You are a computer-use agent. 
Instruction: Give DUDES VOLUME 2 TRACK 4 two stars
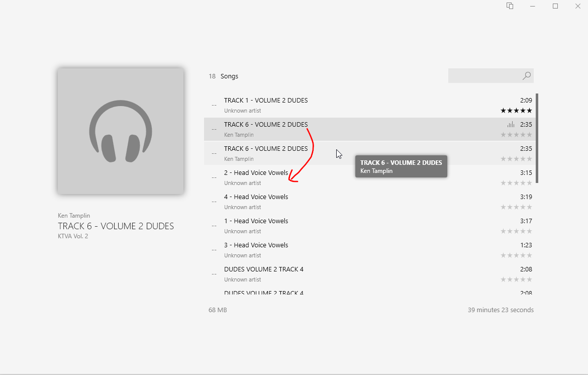click(509, 279)
